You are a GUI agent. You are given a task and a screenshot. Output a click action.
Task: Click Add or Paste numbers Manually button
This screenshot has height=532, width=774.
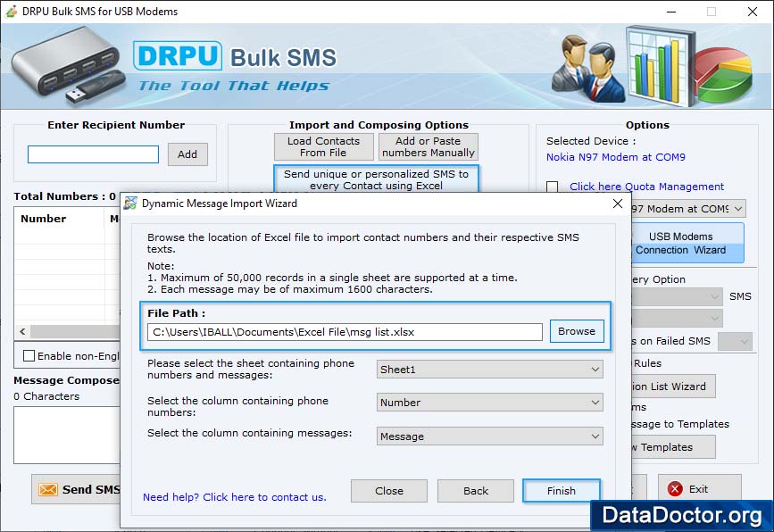(428, 146)
